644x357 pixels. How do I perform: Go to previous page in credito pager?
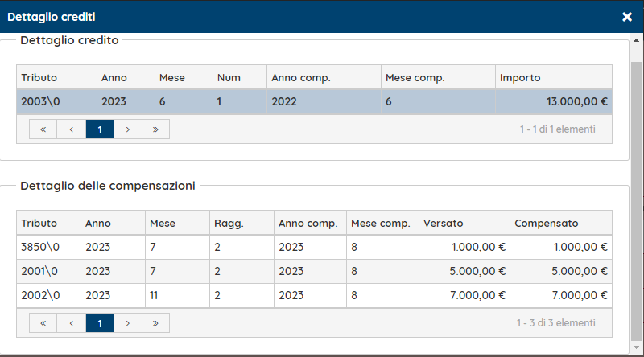(71, 129)
